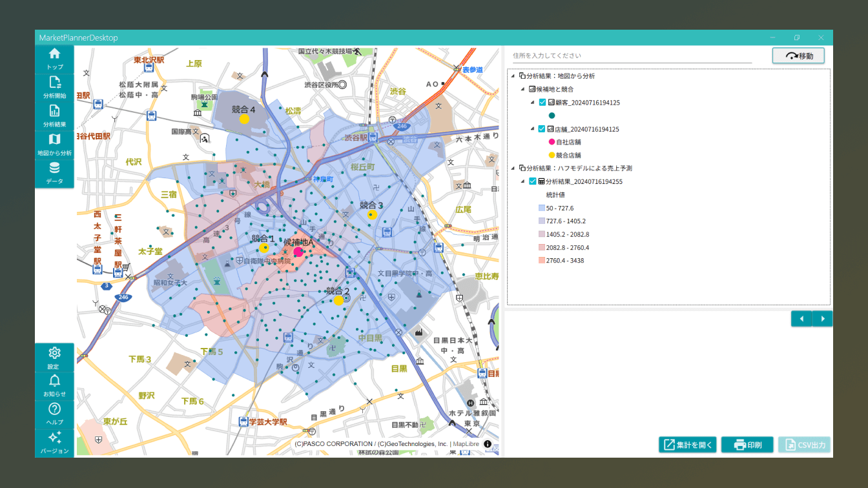Image resolution: width=868 pixels, height=488 pixels.
Task: Collapse the 店舗_20240716194125 node
Action: point(533,129)
